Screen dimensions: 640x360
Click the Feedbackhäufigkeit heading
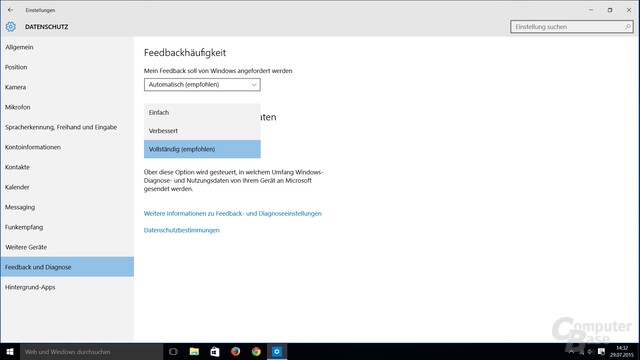185,53
